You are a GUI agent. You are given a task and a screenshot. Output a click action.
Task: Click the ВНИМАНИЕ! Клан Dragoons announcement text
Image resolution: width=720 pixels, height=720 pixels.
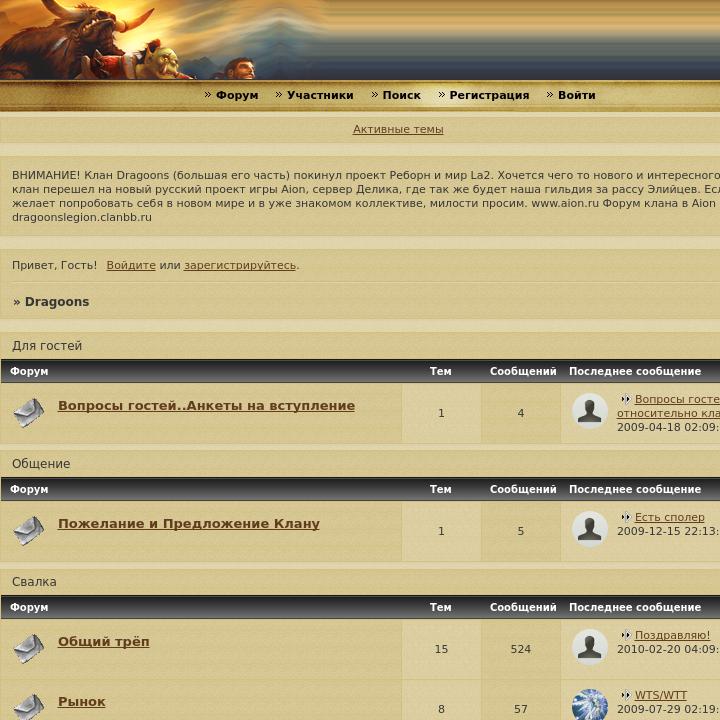(366, 196)
